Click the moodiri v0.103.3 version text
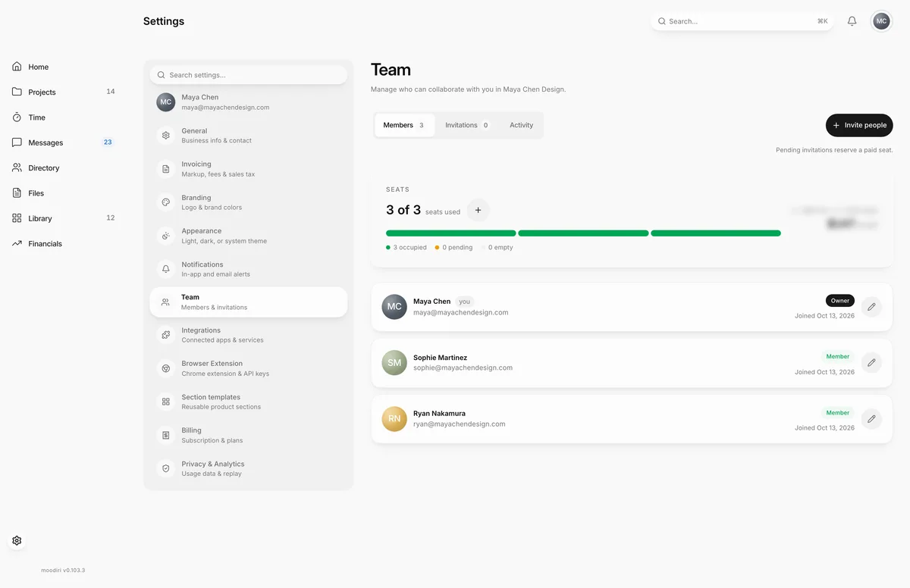Viewport: 910px width, 588px height. (x=63, y=570)
